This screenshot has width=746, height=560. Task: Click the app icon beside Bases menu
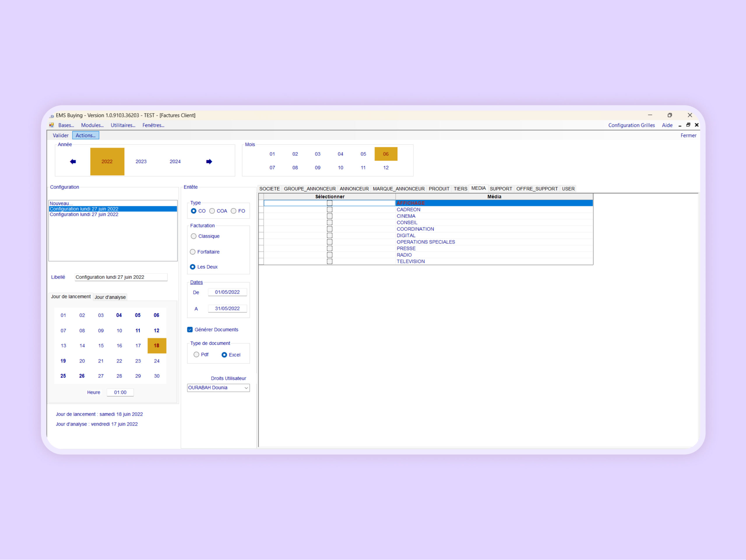pyautogui.click(x=52, y=125)
